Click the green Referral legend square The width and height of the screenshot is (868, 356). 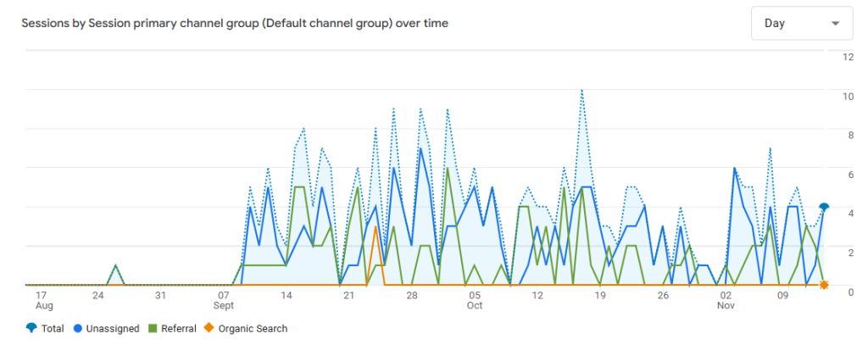point(153,328)
